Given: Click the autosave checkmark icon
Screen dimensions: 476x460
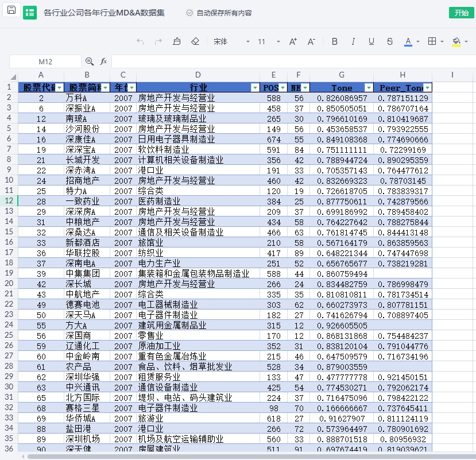Looking at the screenshot, I should pyautogui.click(x=189, y=13).
